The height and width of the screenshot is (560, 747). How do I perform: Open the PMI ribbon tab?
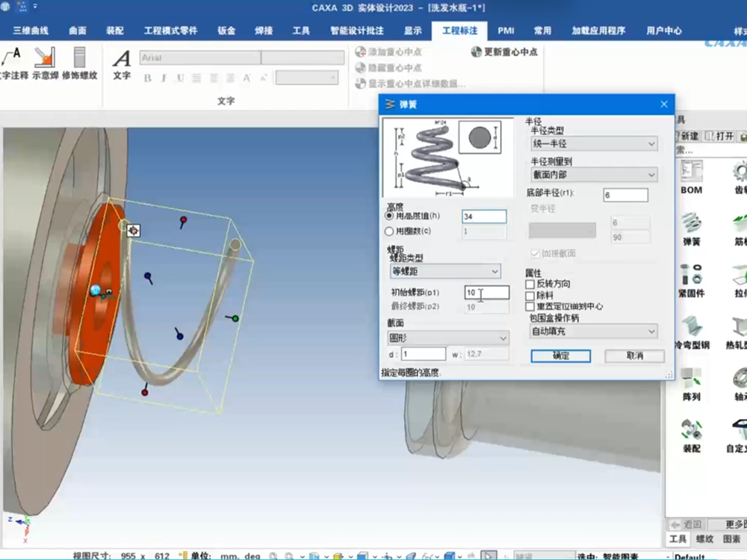click(x=506, y=31)
